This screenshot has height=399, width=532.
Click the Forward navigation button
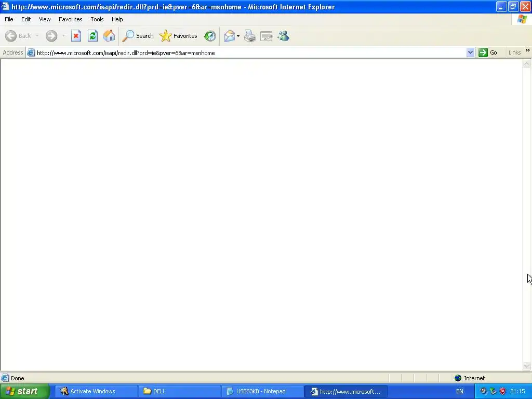point(51,36)
